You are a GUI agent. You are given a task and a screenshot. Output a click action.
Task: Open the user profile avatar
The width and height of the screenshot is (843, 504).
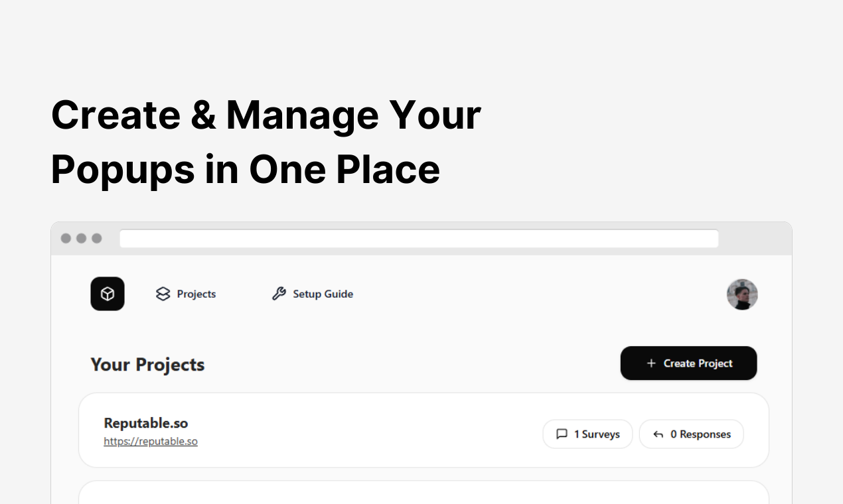pos(742,294)
